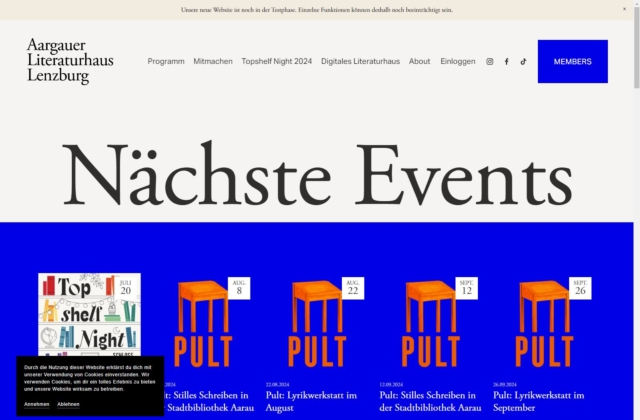This screenshot has height=420, width=640.
Task: Click the 22.08.2024 date text
Action: coord(277,384)
